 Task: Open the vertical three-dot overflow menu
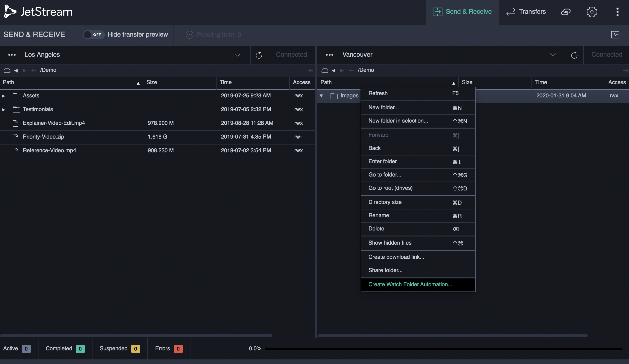[617, 12]
